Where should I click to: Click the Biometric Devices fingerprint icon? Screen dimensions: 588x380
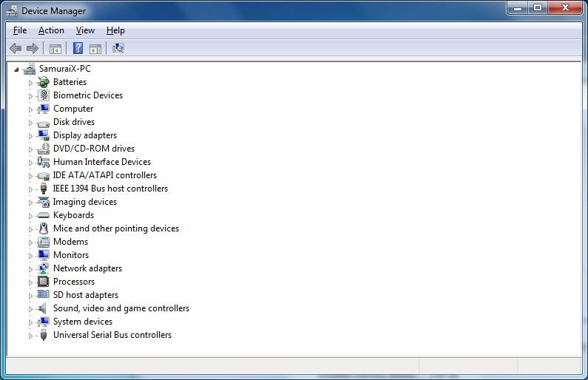click(x=44, y=95)
